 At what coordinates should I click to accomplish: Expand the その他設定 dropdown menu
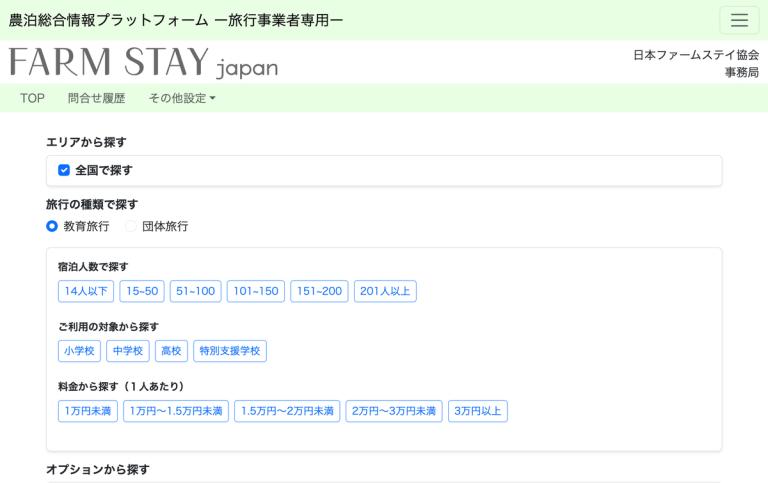[x=181, y=98]
